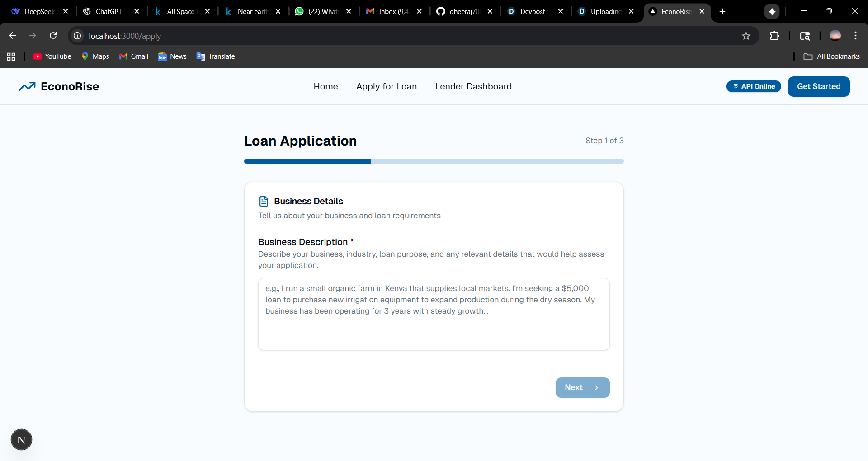868x461 pixels.
Task: Reload the localhost page
Action: [53, 36]
